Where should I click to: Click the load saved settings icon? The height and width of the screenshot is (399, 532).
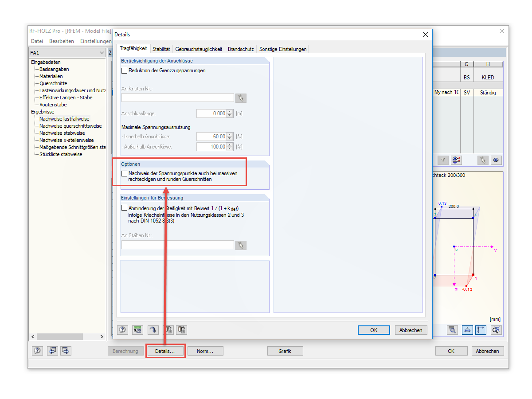pos(168,330)
